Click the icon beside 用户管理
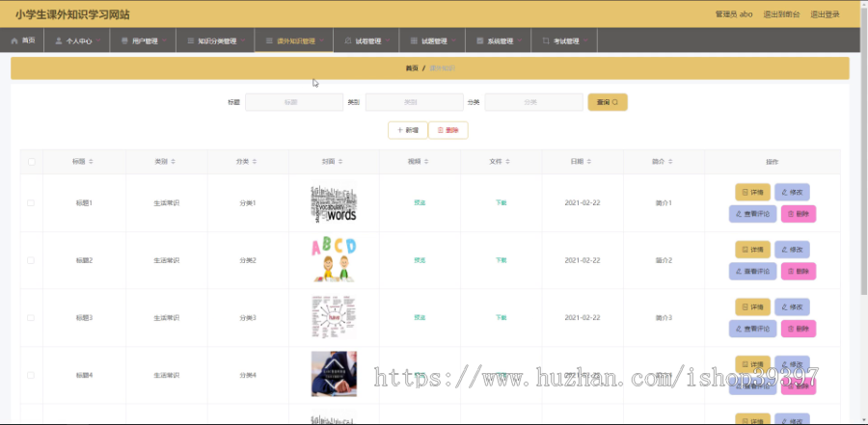 tap(124, 40)
